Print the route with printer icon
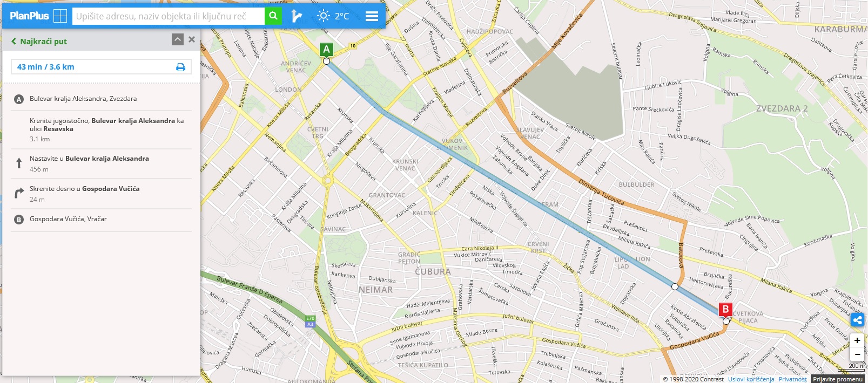 point(180,67)
